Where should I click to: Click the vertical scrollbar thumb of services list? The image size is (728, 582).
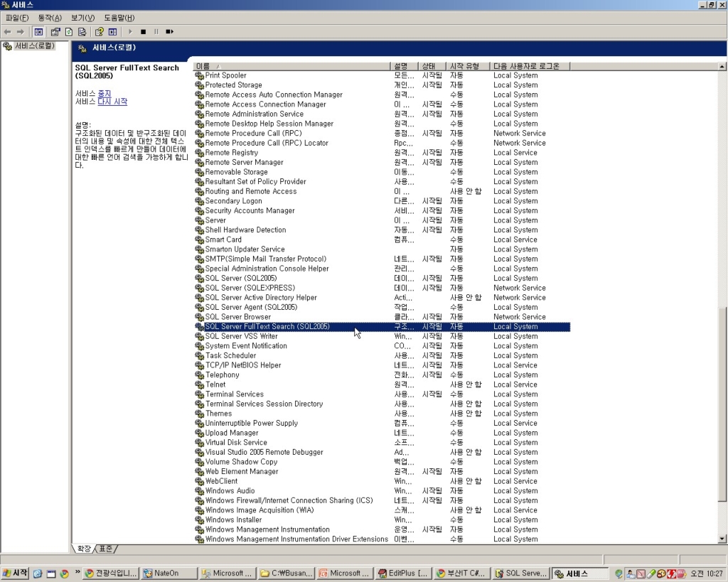point(722,404)
